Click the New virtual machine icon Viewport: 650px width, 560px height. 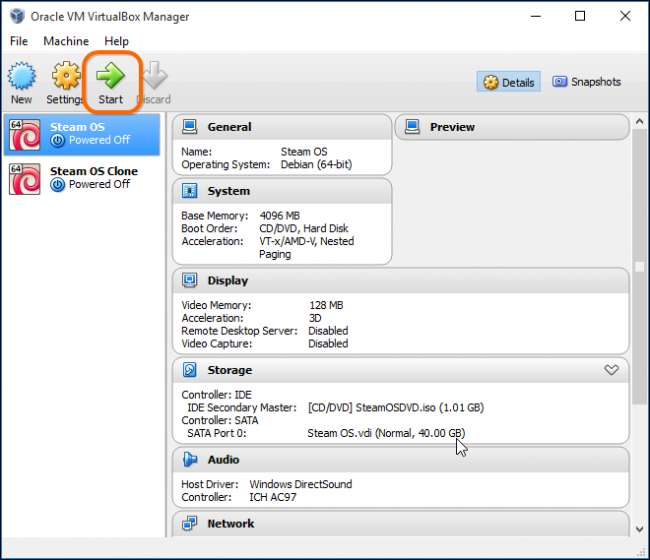22,76
